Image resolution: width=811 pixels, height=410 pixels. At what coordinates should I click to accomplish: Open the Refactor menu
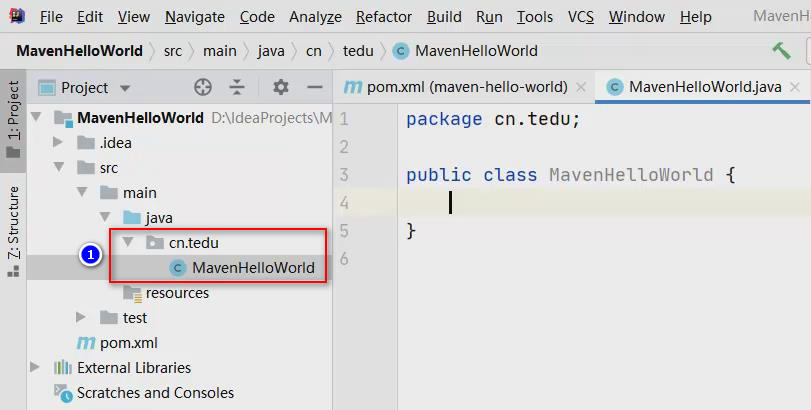click(384, 17)
